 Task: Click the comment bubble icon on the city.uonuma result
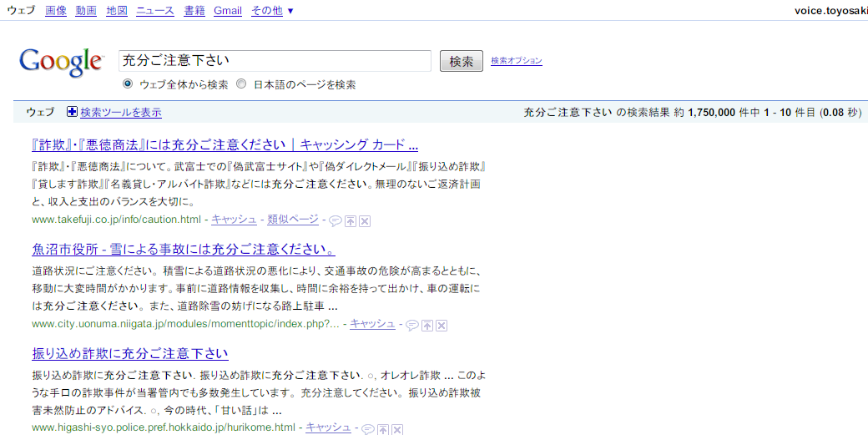click(411, 326)
